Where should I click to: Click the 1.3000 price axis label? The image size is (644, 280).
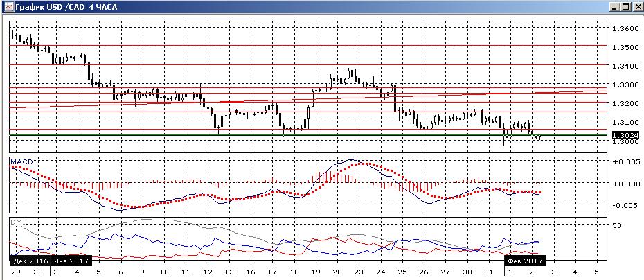[x=625, y=141]
